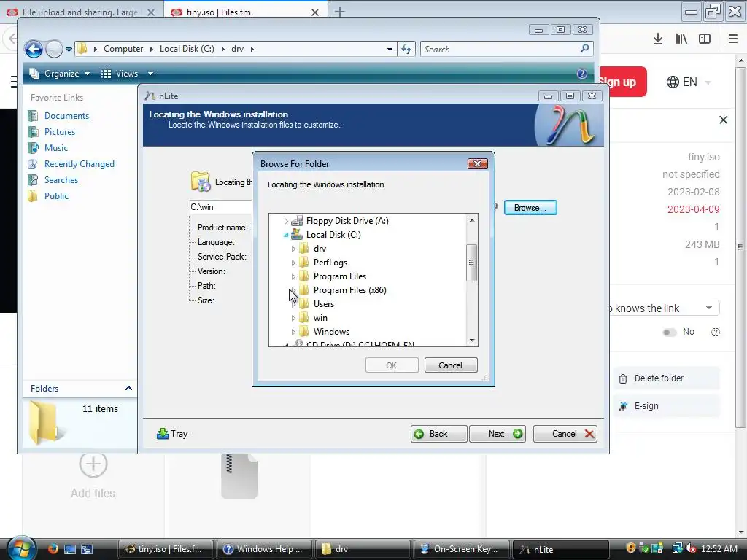This screenshot has width=747, height=560.
Task: Open the Windows Start button
Action: point(20,548)
